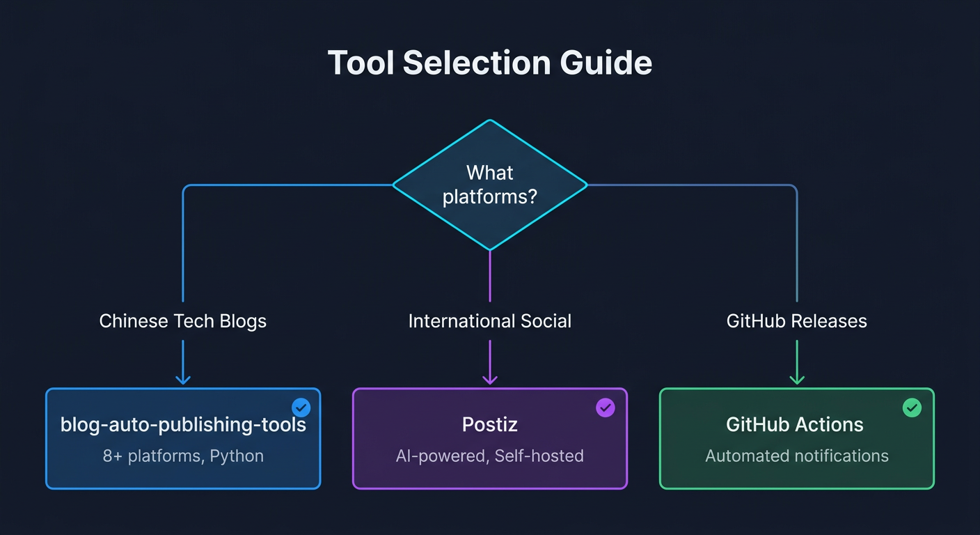980x535 pixels.
Task: Select the 'GitHub Releases' label
Action: coord(796,321)
